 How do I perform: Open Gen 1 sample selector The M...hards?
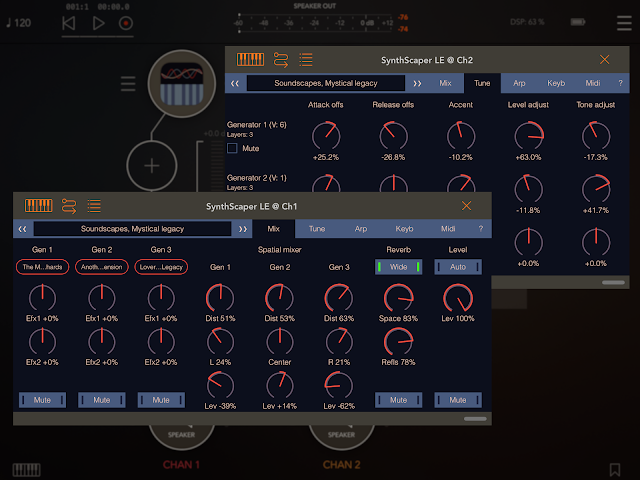(x=42, y=267)
